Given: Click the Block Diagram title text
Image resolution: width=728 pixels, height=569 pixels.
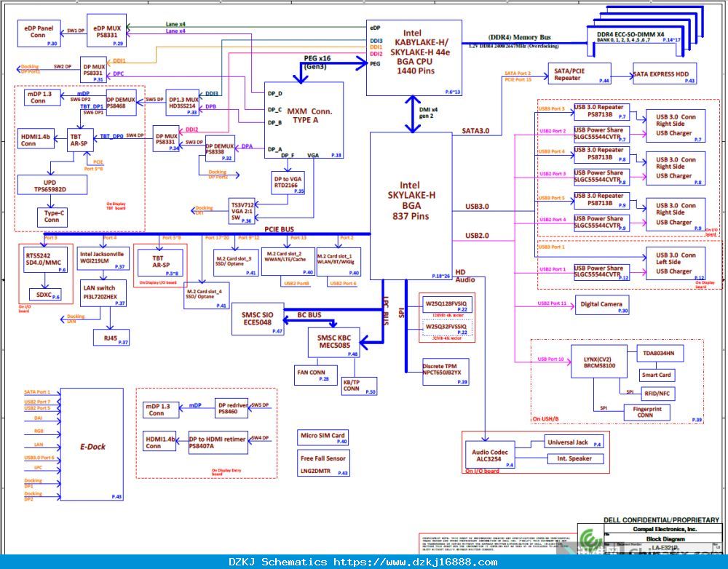Looking at the screenshot, I should (665, 539).
